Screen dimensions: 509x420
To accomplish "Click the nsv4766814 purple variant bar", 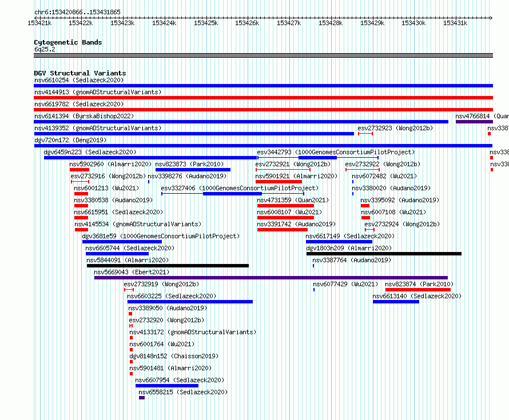I will pos(474,122).
